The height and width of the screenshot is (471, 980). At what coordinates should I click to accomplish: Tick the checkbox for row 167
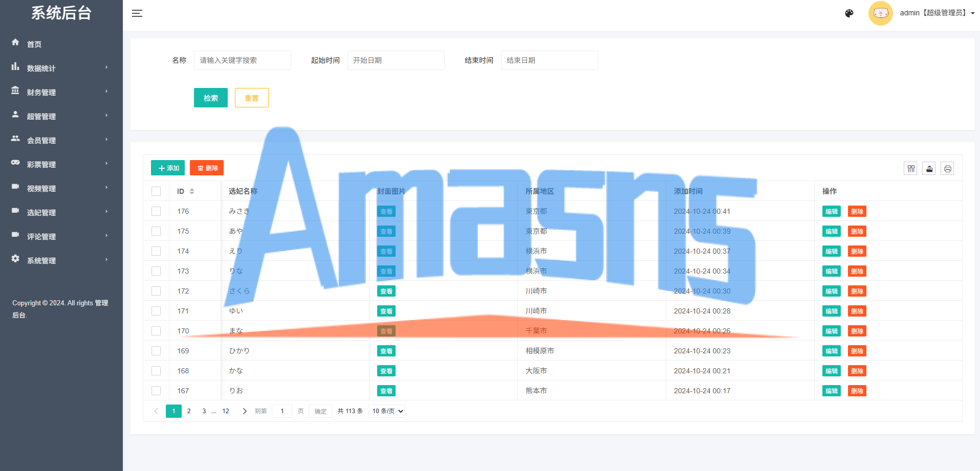click(x=156, y=391)
